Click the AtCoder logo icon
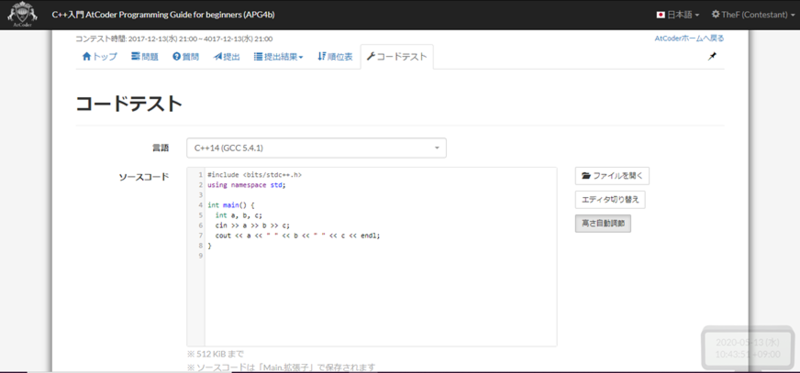800x373 pixels. pos(22,14)
